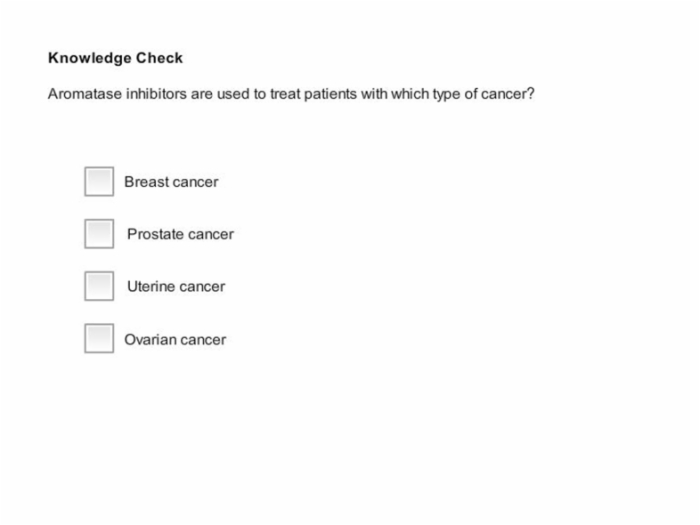Click the 'Breast cancer' answer label

click(x=171, y=182)
